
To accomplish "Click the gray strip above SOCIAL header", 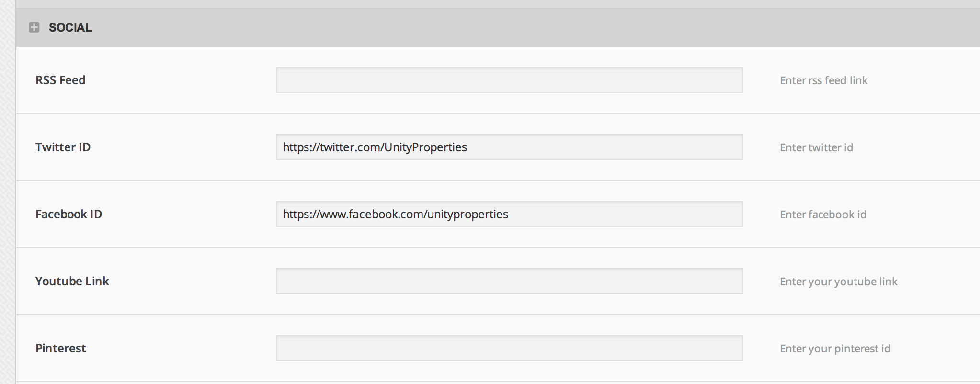I will click(498, 4).
